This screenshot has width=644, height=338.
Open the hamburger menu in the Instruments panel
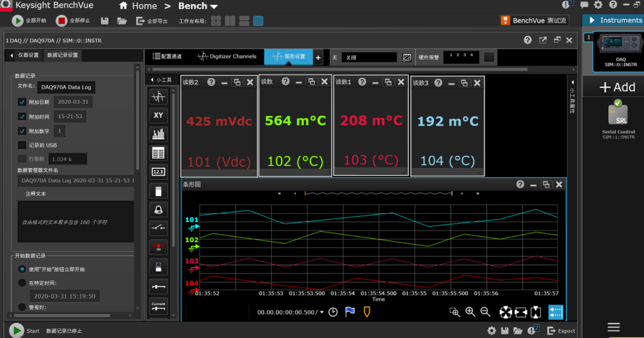point(614,327)
